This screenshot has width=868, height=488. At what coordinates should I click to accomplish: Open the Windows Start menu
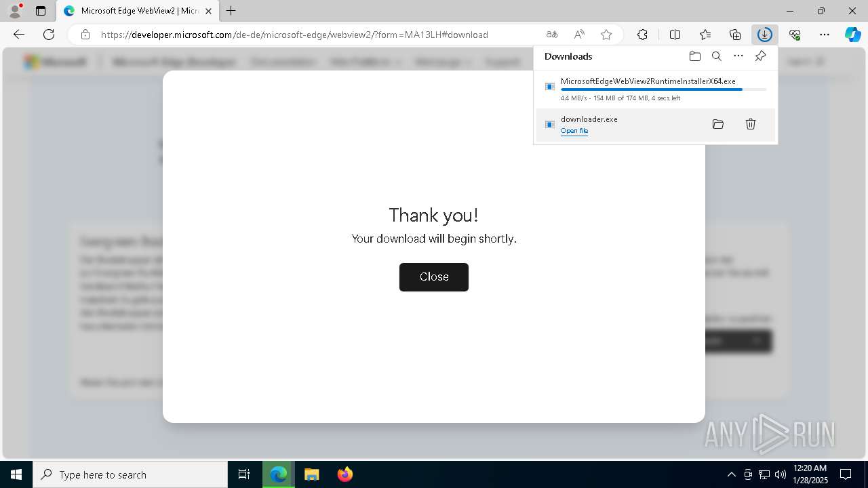pos(16,474)
